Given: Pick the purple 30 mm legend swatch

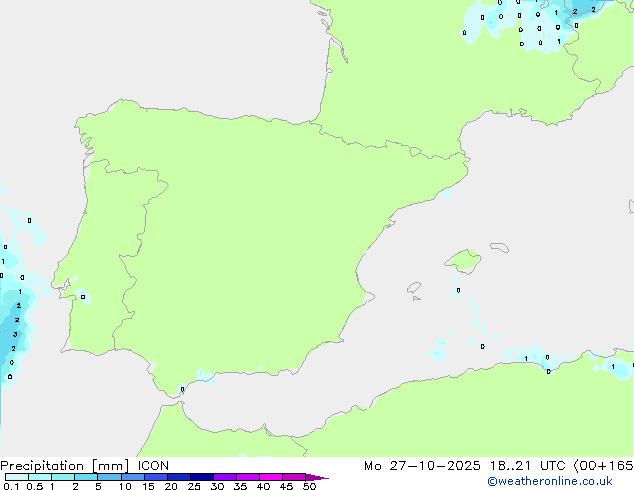Looking at the screenshot, I should click(224, 478).
